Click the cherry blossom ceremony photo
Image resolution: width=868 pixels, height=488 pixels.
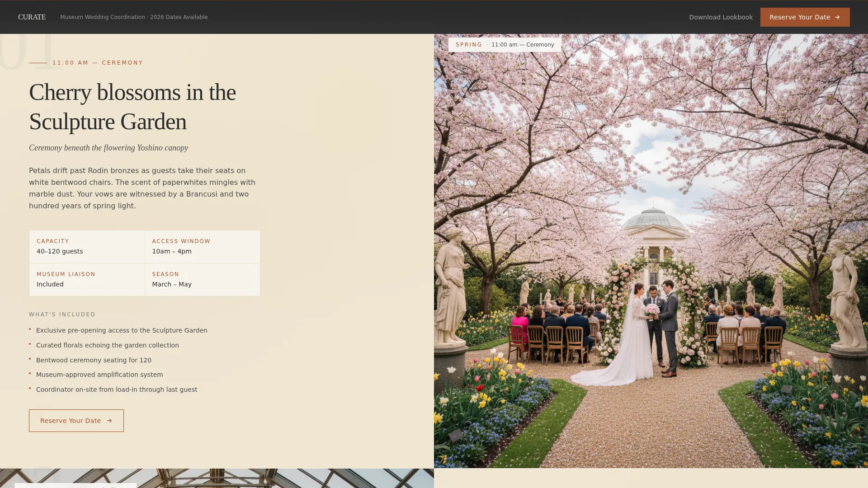[651, 251]
